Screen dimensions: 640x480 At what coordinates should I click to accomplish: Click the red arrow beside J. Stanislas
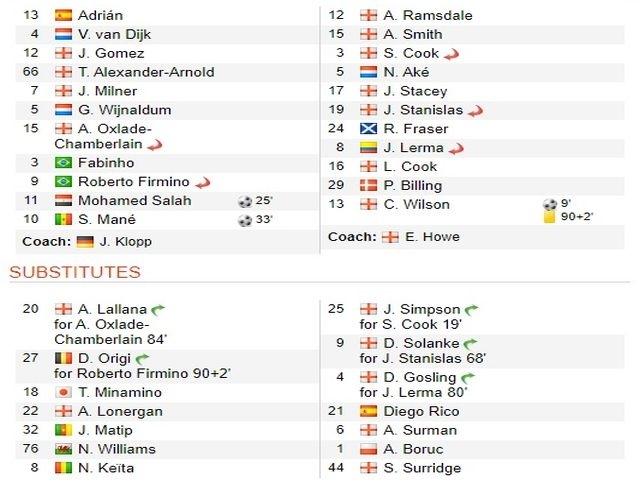point(476,111)
